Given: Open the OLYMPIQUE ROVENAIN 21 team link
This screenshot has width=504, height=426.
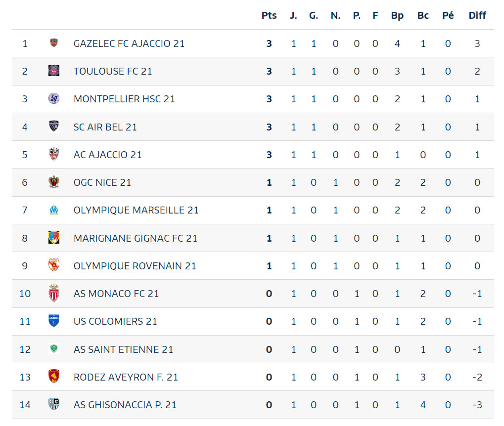Looking at the screenshot, I should pos(135,266).
